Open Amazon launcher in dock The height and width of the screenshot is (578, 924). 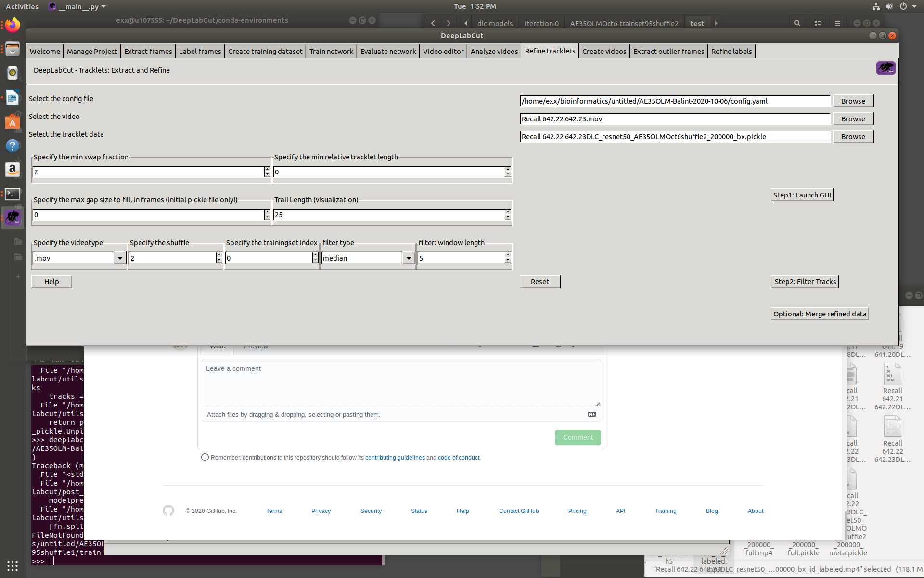[13, 170]
